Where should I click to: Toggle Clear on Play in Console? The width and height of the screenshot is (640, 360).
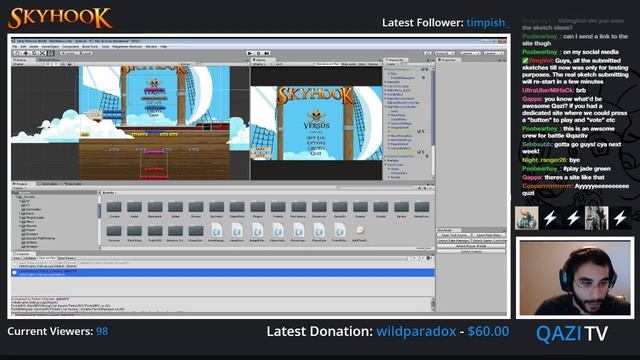tap(47, 258)
